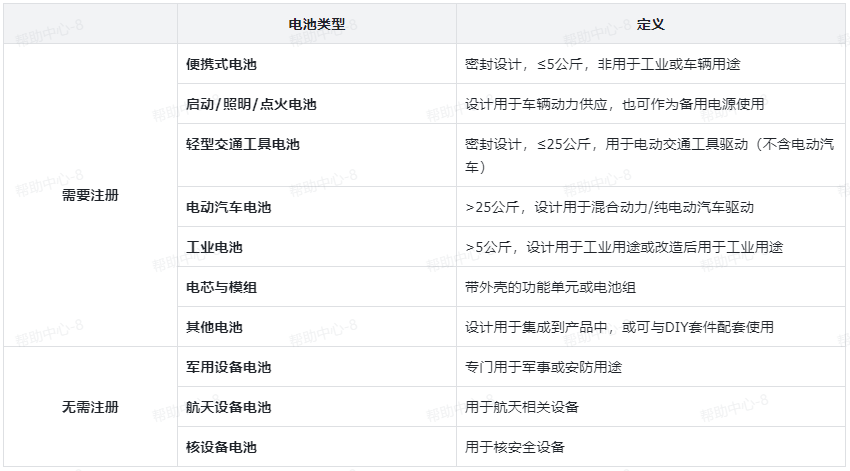Click the 启动/照明/点火电池 cell
The width and height of the screenshot is (850, 471).
(317, 104)
